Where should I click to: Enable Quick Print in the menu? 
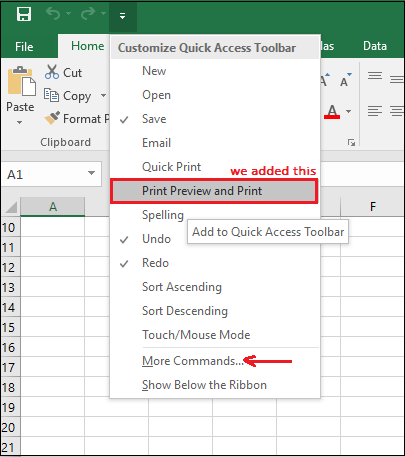pyautogui.click(x=215, y=167)
